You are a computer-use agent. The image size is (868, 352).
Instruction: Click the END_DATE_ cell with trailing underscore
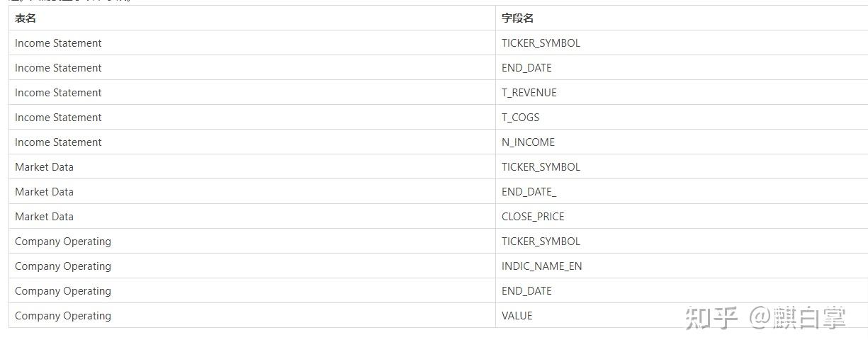[x=529, y=192]
